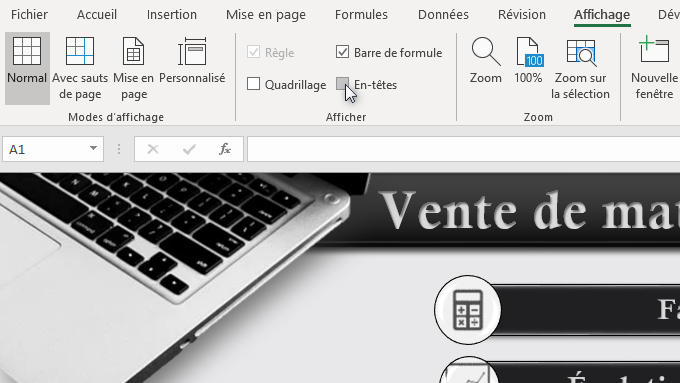
Task: Open Personnalisé custom views
Action: pyautogui.click(x=192, y=61)
